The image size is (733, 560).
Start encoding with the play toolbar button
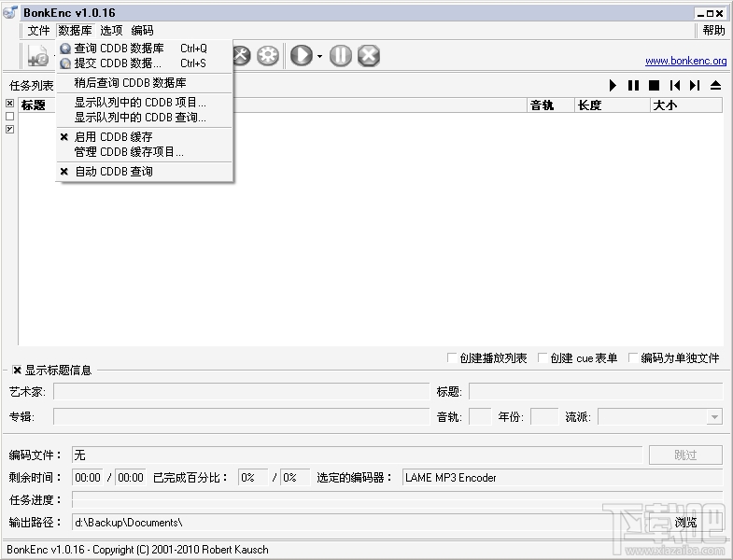302,56
